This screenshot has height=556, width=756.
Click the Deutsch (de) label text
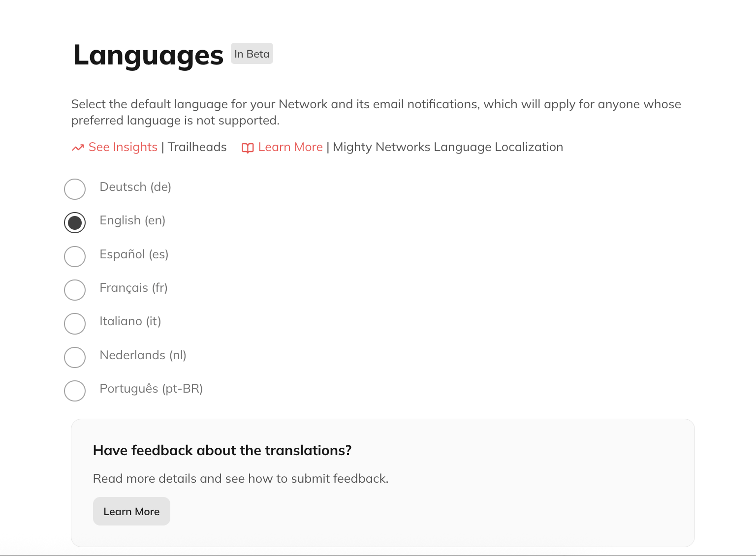tap(135, 187)
